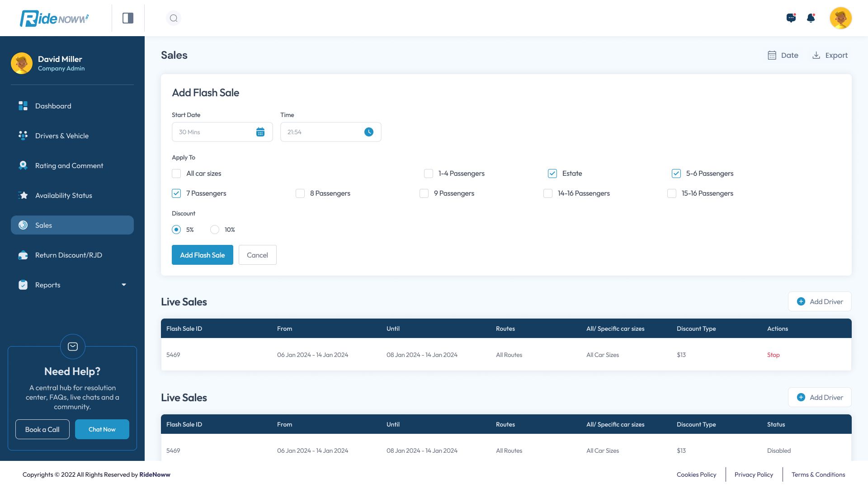This screenshot has width=868, height=488.
Task: Click the Status column header
Action: tap(776, 424)
